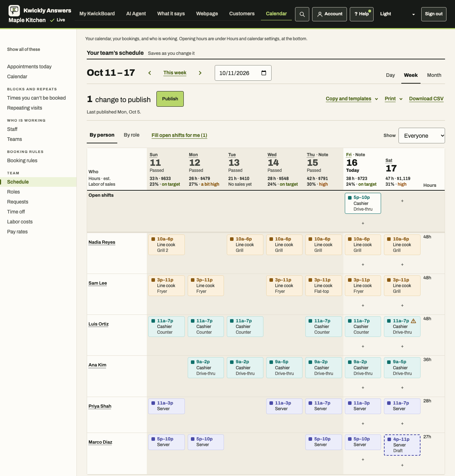
Task: Click Show all of these
Action: coord(23,49)
